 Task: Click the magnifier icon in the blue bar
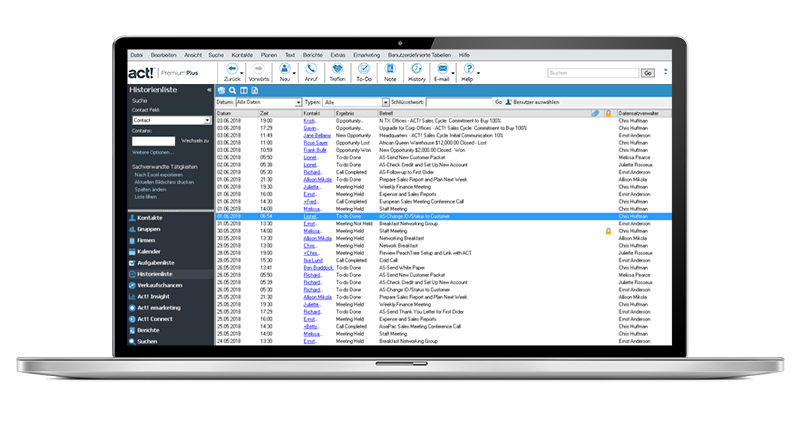click(x=233, y=90)
